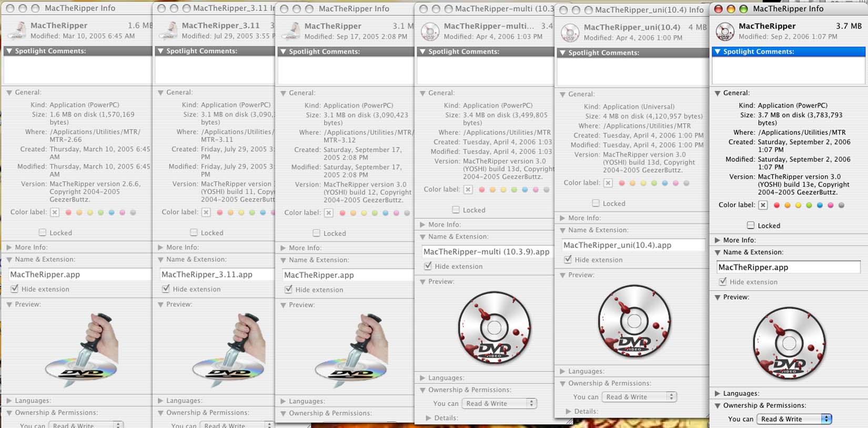Apply orange color label in the 1.6 MB MacTheRipper window

click(x=79, y=212)
